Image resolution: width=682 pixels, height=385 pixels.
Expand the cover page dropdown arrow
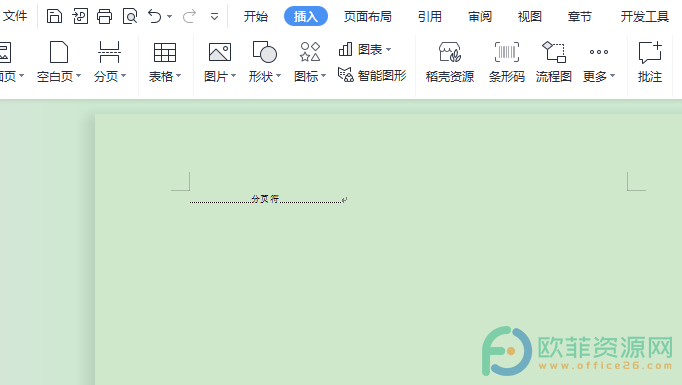point(21,76)
